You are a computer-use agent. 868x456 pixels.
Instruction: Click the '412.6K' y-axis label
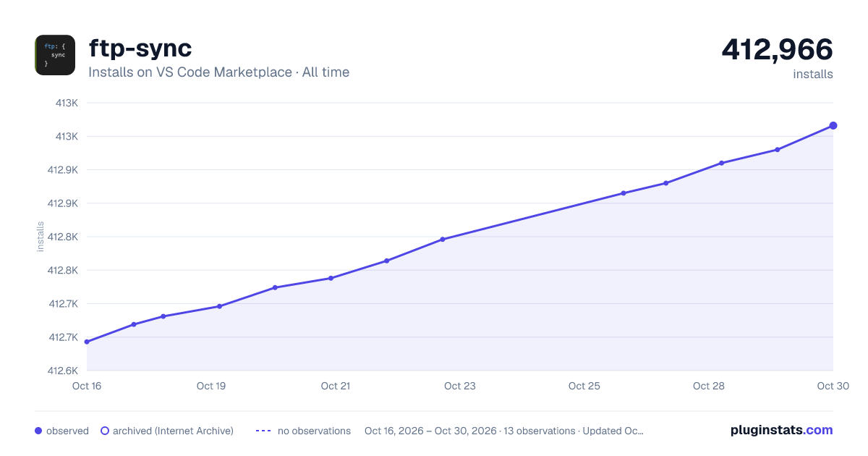pyautogui.click(x=63, y=371)
